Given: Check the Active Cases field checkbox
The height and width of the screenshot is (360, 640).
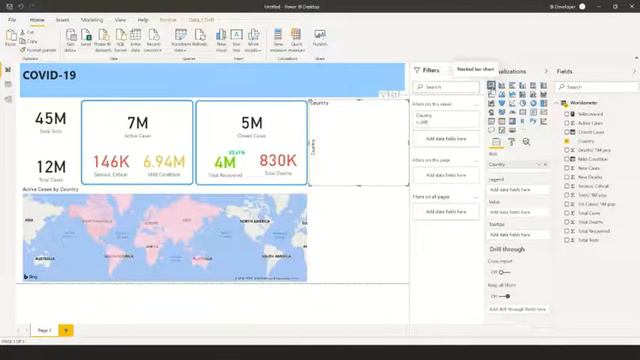Looking at the screenshot, I should point(567,123).
